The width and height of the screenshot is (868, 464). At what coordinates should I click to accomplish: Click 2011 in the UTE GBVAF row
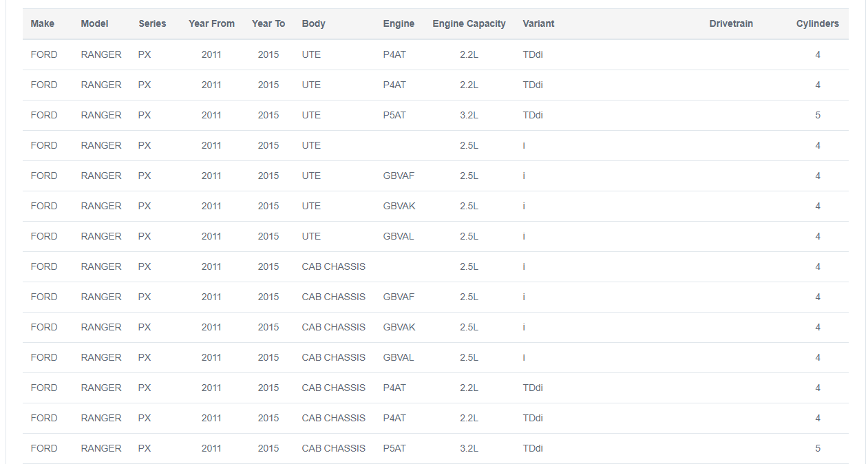(211, 176)
